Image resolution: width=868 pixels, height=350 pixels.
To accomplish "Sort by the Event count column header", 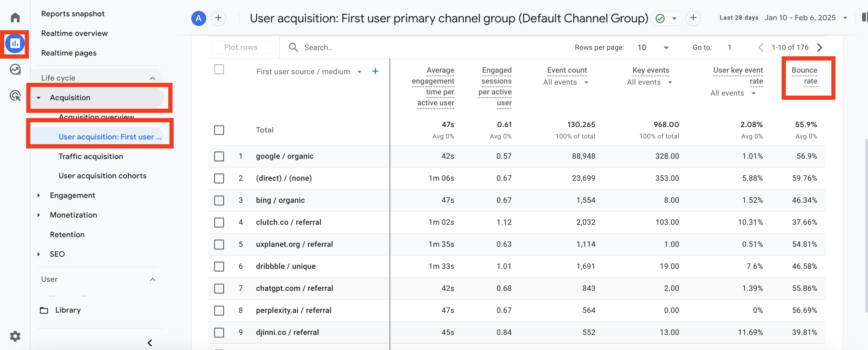I will point(567,70).
